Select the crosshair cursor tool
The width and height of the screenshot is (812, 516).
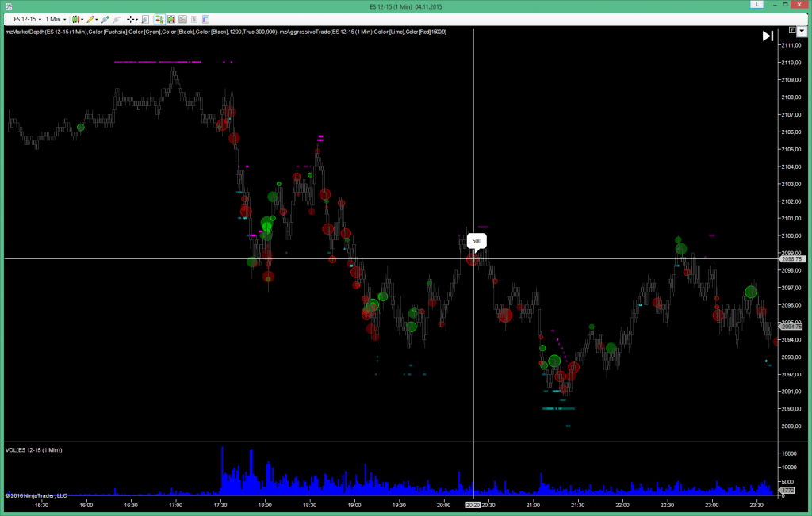[x=131, y=19]
